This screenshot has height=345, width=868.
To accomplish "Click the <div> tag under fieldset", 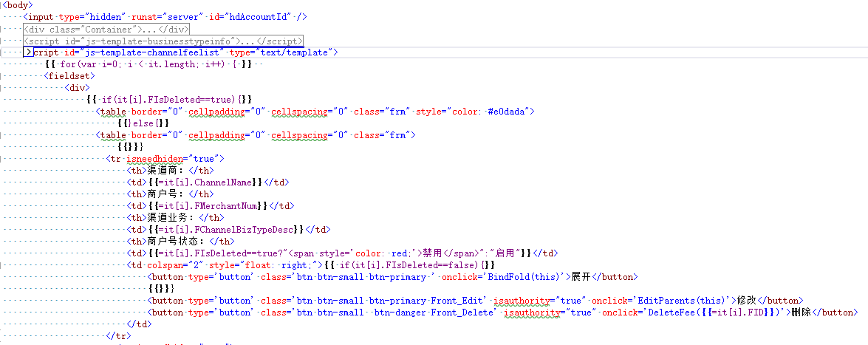I will tap(77, 87).
